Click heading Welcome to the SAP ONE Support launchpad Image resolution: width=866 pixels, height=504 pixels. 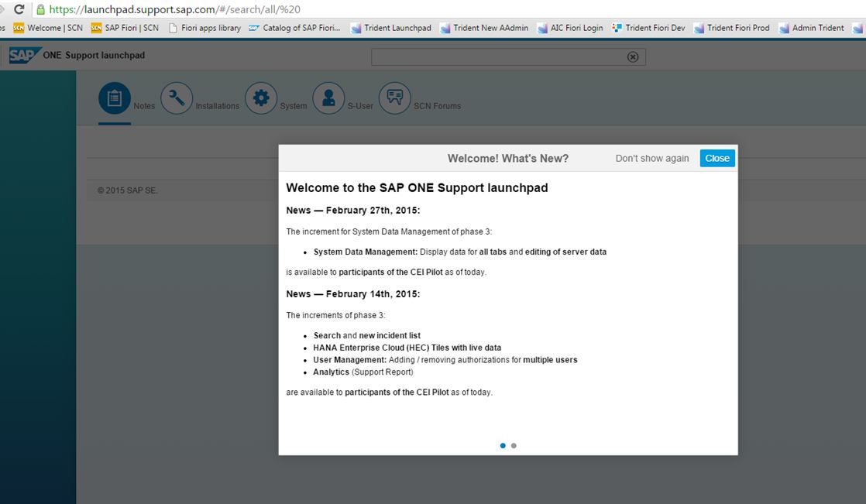click(417, 187)
